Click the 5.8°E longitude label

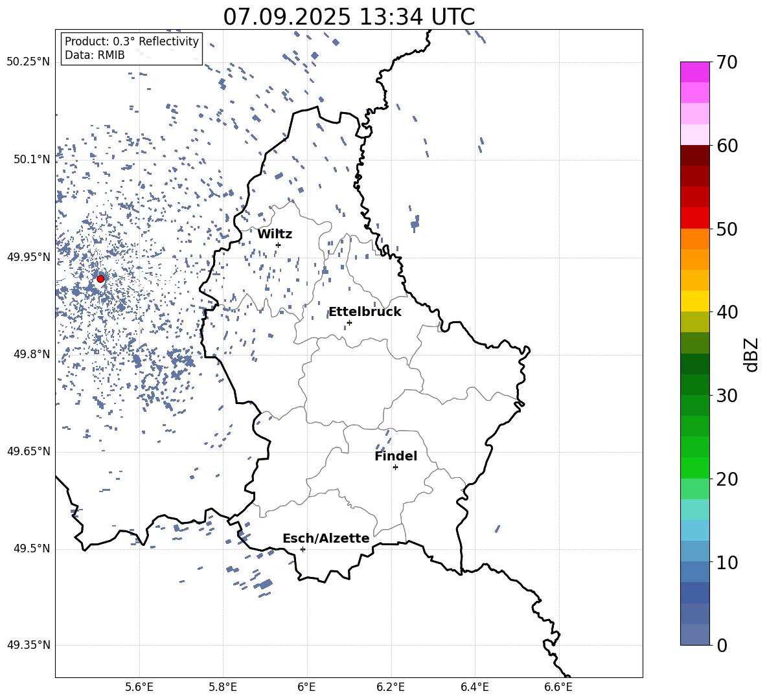coord(223,687)
